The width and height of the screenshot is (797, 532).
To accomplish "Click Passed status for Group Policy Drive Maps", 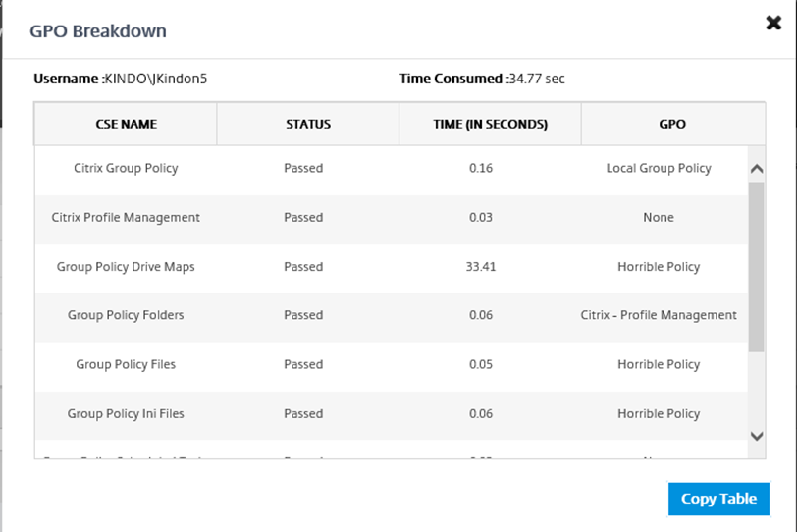I will [303, 267].
